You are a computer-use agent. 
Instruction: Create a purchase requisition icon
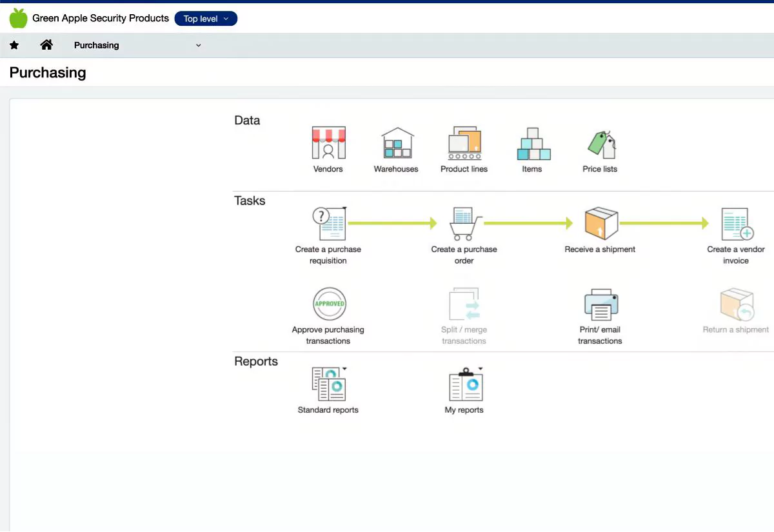[328, 224]
